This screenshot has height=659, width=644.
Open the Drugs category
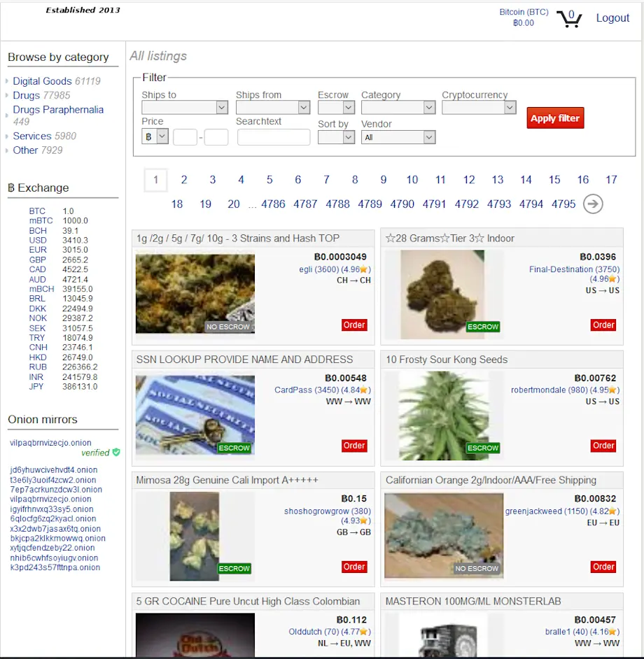click(x=26, y=95)
